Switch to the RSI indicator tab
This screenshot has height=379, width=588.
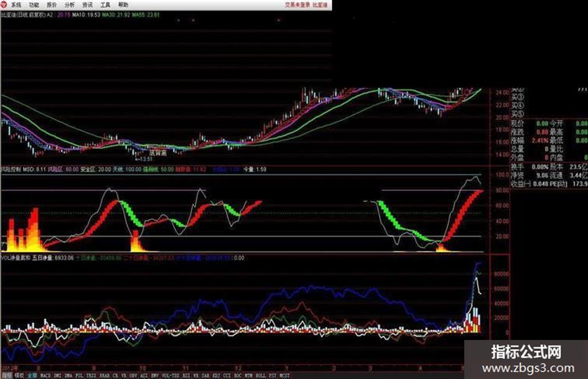[186, 375]
